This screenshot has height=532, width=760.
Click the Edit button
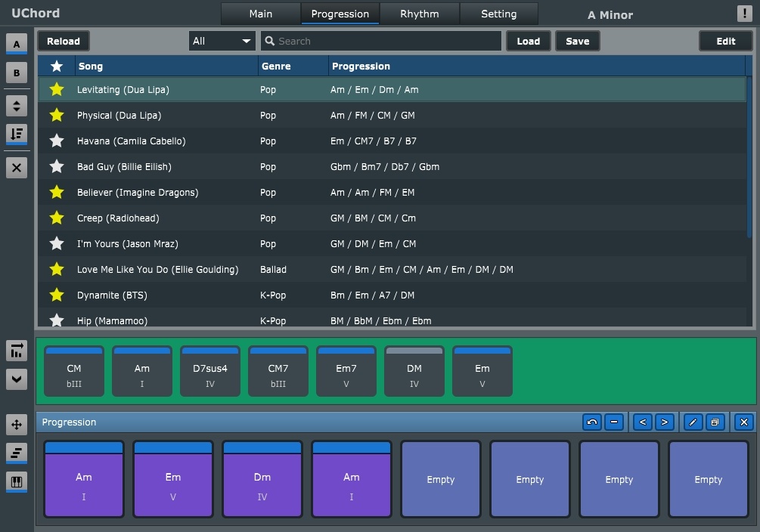coord(725,41)
